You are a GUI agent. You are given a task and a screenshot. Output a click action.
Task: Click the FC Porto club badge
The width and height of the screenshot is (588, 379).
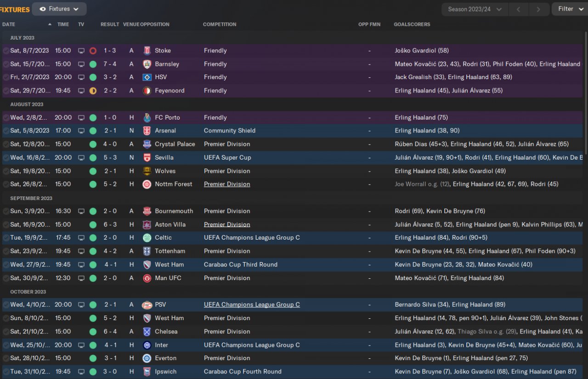(147, 117)
